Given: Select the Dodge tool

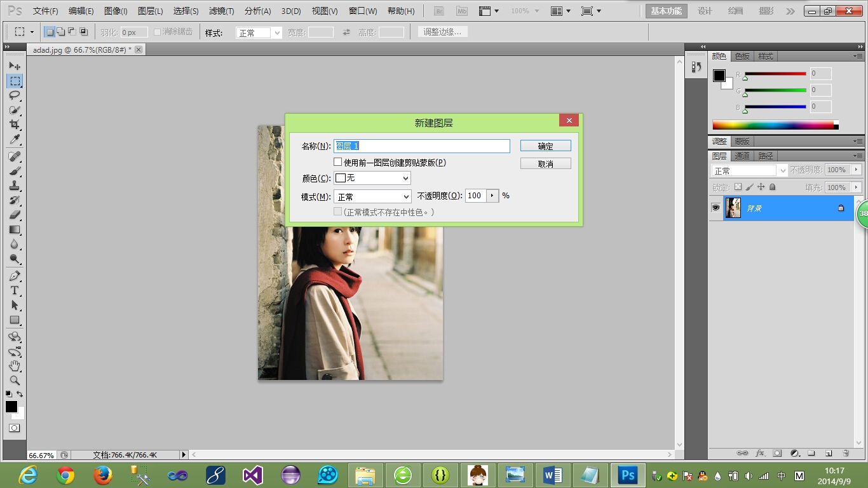Looking at the screenshot, I should click(x=15, y=259).
